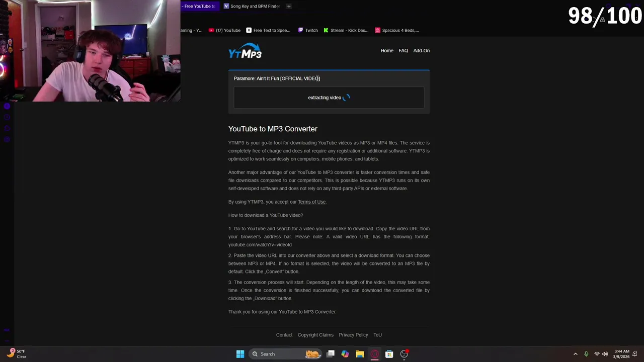Open the Free Text to Speech bookmark
The width and height of the screenshot is (644, 362).
tap(268, 30)
